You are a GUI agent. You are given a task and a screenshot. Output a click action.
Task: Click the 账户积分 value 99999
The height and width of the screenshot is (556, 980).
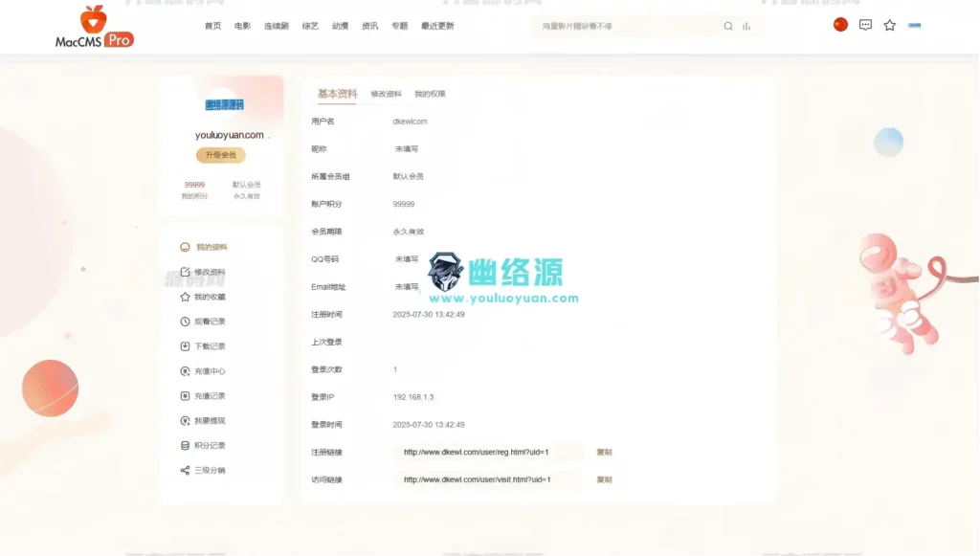click(404, 204)
